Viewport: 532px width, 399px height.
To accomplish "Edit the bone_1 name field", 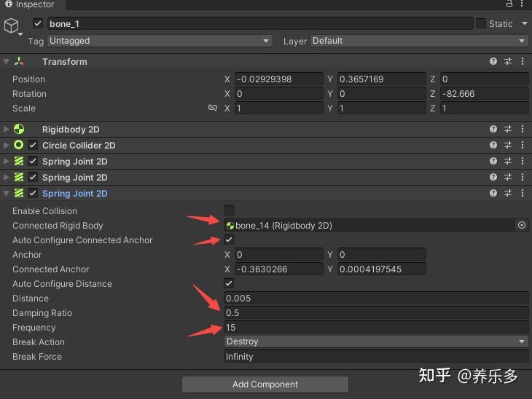I will click(x=260, y=24).
